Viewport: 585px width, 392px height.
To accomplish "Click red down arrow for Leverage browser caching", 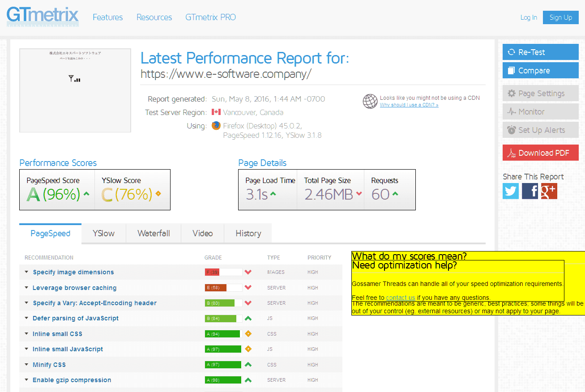I will (x=248, y=288).
